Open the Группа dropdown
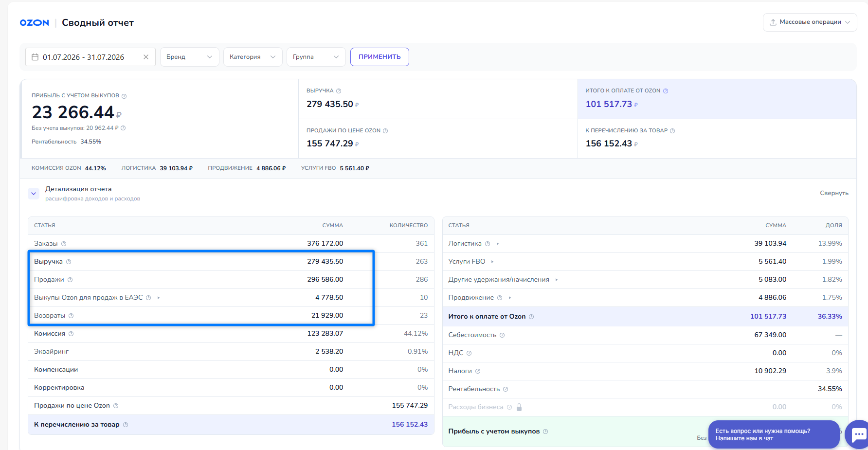 click(x=316, y=57)
